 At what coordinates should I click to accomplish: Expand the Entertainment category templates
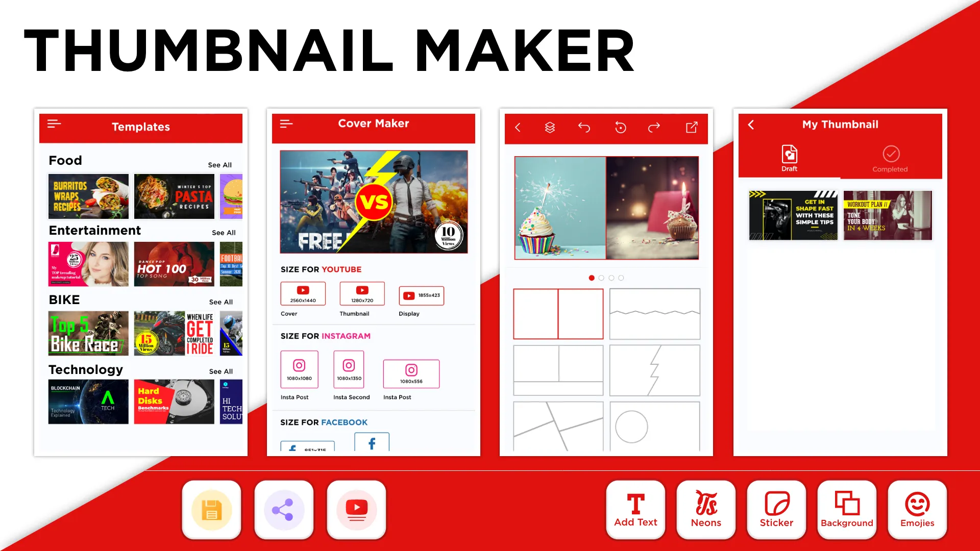[x=223, y=233]
